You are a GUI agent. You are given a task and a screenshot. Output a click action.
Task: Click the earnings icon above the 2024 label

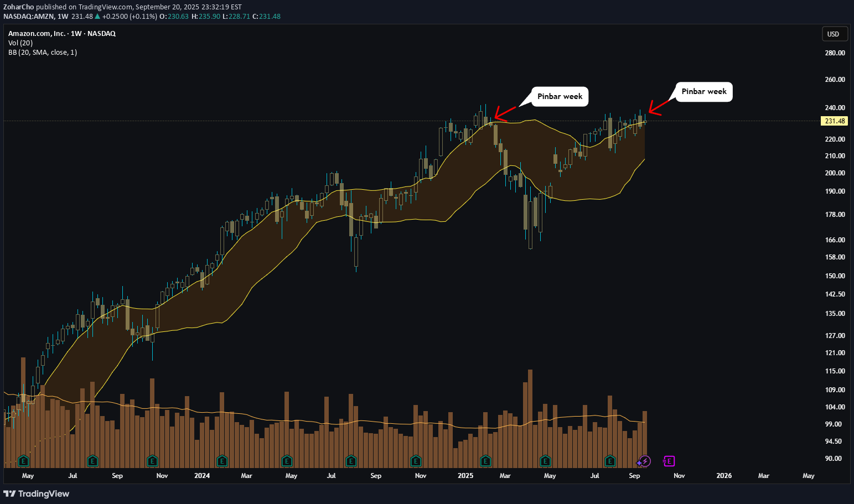click(222, 461)
